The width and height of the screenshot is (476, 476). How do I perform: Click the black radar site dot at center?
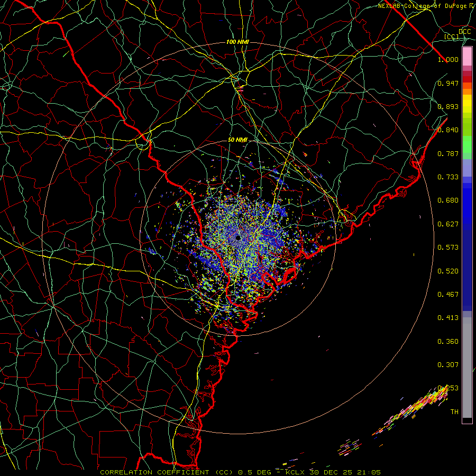(x=238, y=237)
